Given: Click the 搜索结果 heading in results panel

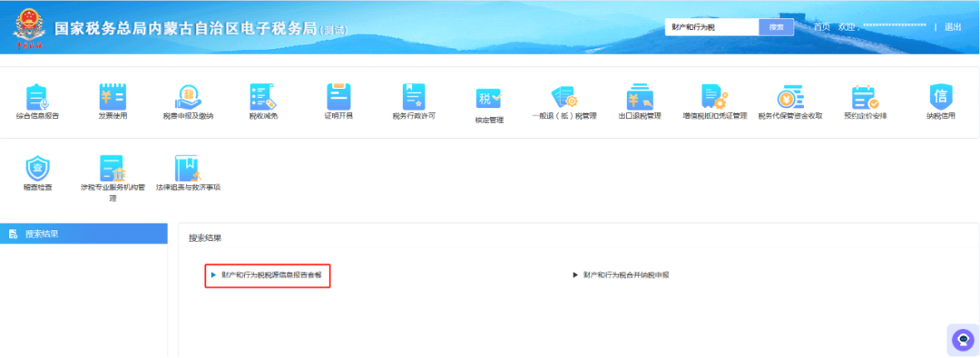Looking at the screenshot, I should point(205,238).
